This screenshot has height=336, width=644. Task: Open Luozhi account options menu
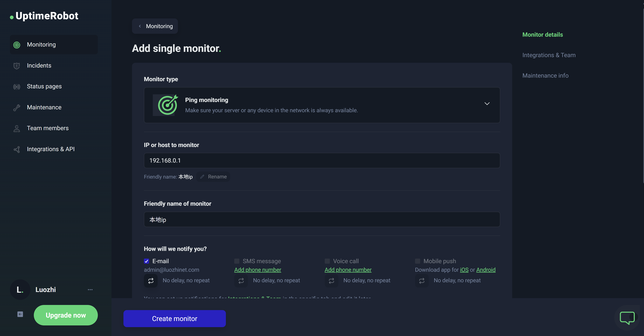[90, 290]
